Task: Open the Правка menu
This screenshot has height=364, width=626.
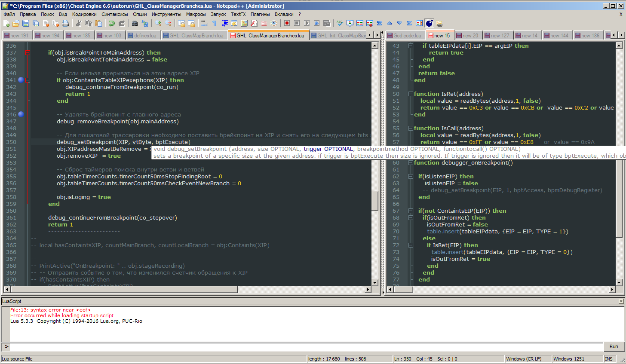Action: (x=28, y=14)
